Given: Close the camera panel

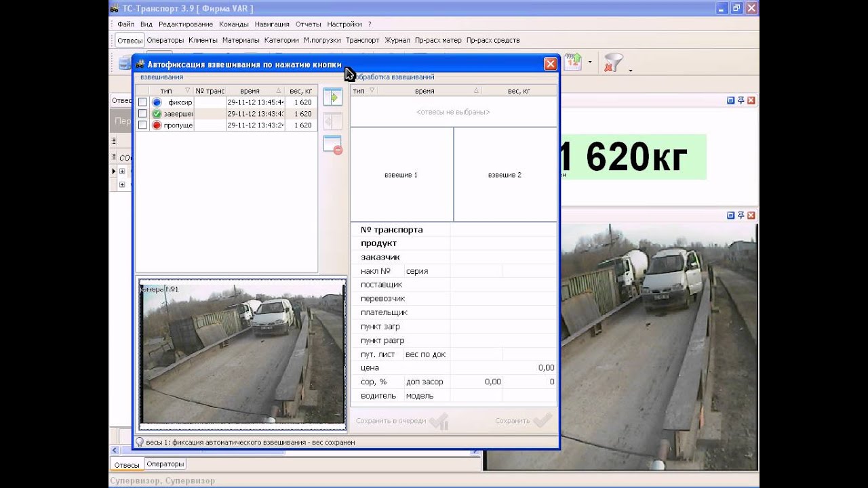Looking at the screenshot, I should point(751,216).
